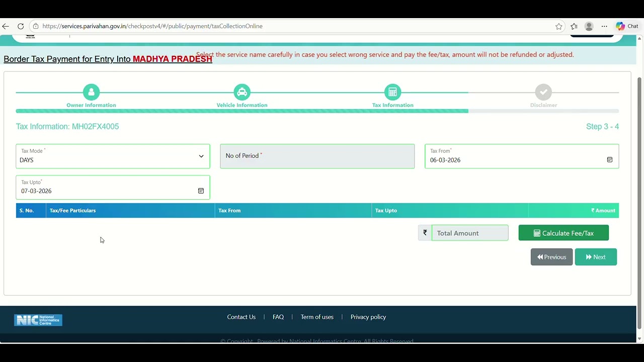The width and height of the screenshot is (644, 362).
Task: Focus the No of Period field
Action: (317, 156)
